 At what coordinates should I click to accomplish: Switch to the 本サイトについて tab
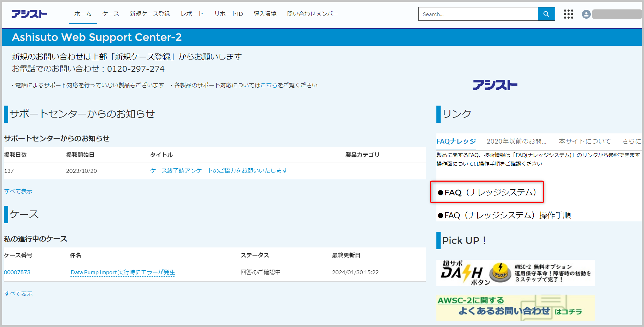pyautogui.click(x=585, y=141)
